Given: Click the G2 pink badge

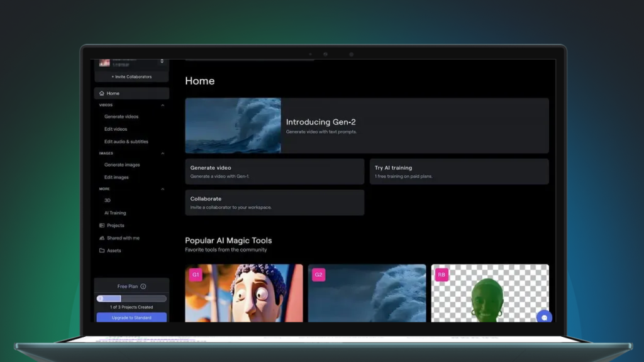Looking at the screenshot, I should [x=319, y=275].
